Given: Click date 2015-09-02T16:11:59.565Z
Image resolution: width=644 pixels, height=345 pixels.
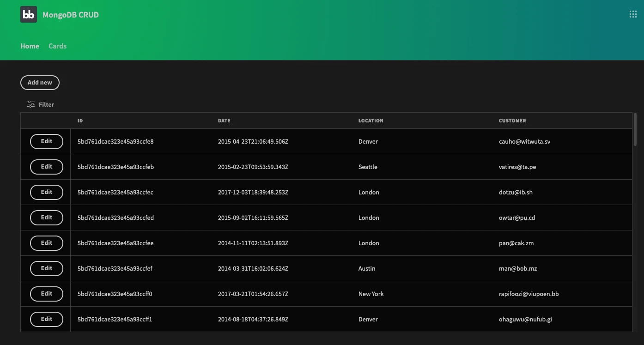Looking at the screenshot, I should point(253,218).
